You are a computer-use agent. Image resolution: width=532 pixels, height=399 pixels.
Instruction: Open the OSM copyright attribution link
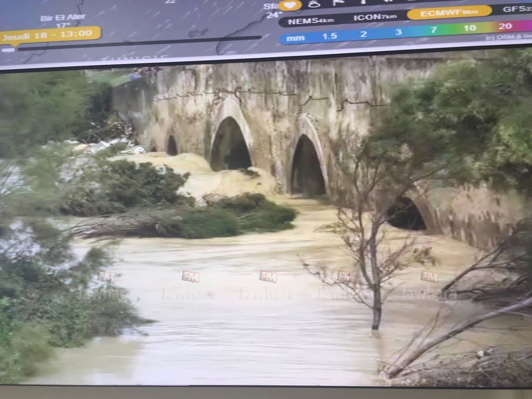point(509,37)
